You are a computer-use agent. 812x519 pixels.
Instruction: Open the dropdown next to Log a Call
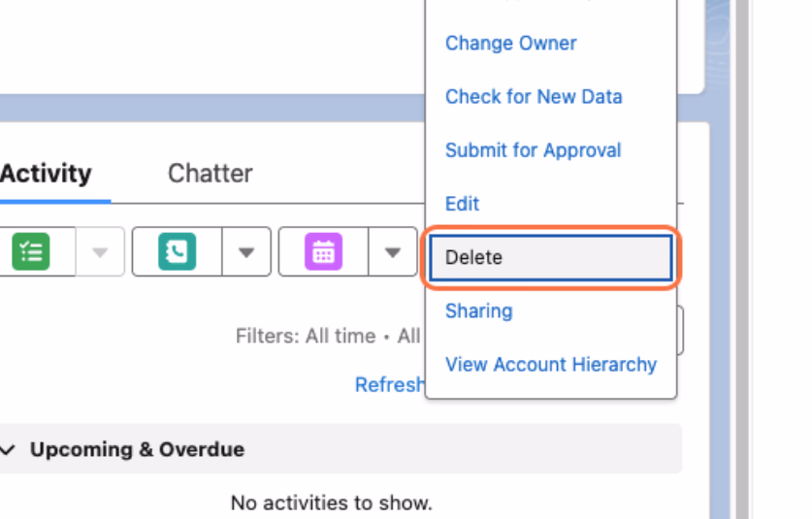pos(246,251)
